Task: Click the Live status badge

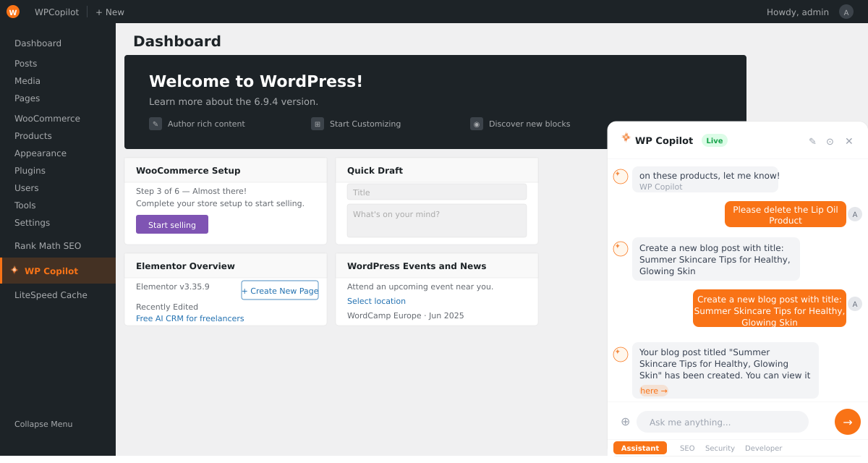Action: click(715, 140)
